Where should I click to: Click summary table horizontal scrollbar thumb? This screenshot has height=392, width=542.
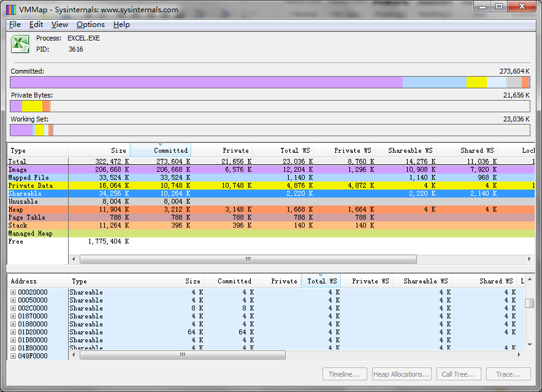248,259
